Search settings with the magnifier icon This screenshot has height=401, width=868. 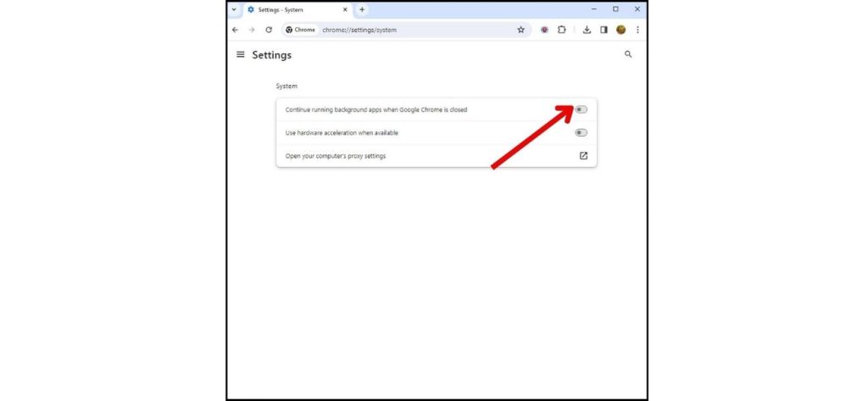click(x=628, y=54)
